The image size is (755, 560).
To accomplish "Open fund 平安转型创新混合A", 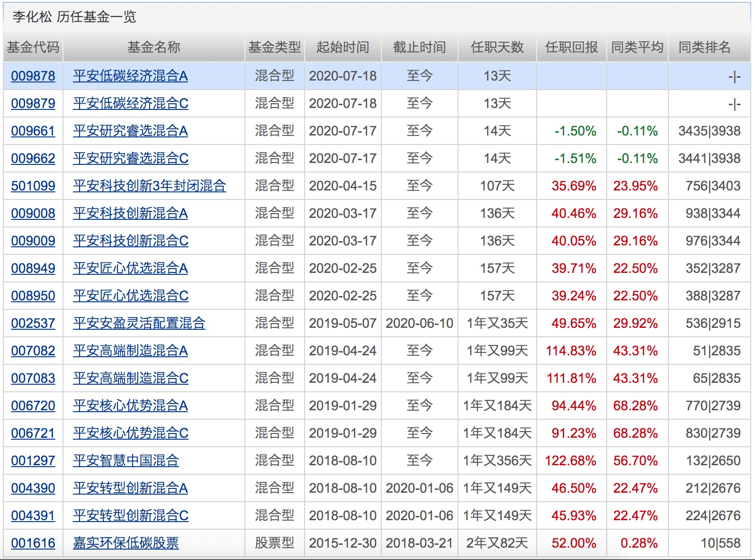I will pos(130,488).
